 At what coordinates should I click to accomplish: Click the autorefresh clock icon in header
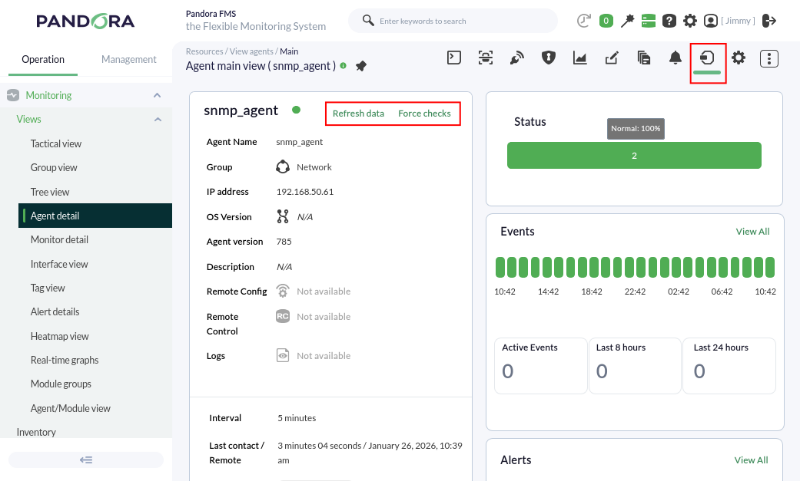pos(584,21)
